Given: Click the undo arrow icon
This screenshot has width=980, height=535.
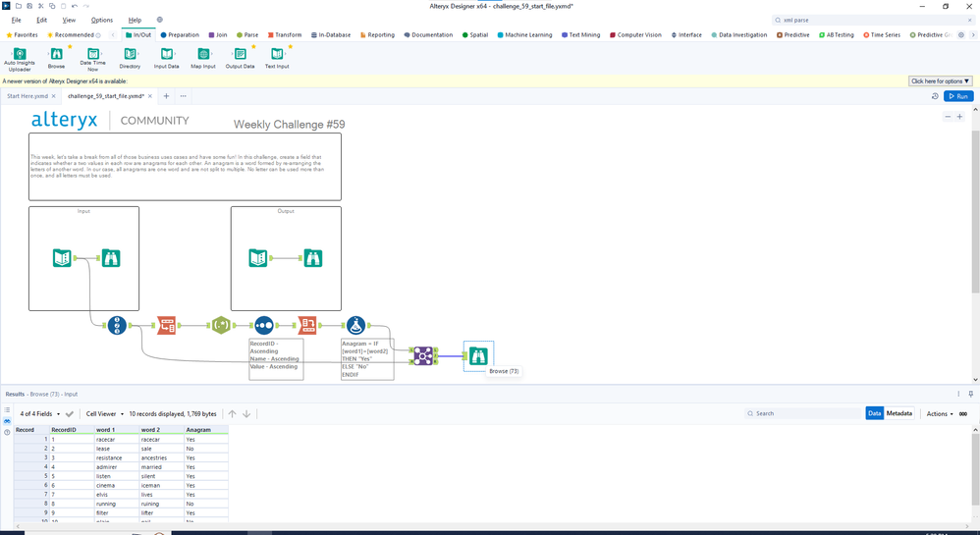Looking at the screenshot, I should click(x=75, y=6).
